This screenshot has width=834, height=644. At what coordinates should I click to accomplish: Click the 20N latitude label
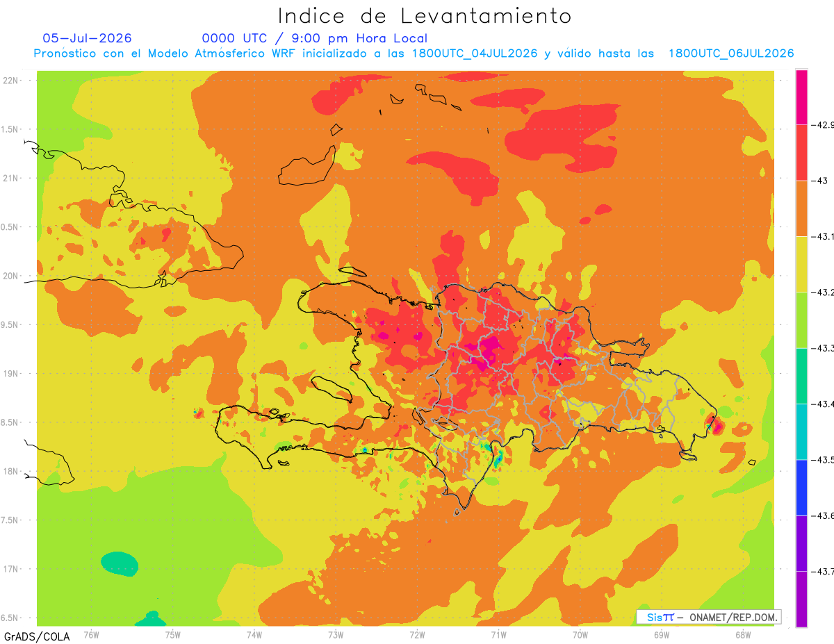pyautogui.click(x=12, y=276)
